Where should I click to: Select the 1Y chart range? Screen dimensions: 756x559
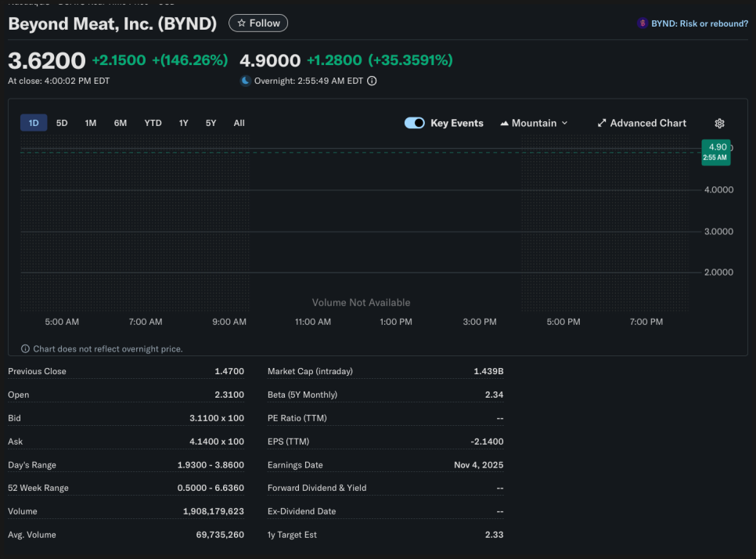pyautogui.click(x=183, y=123)
